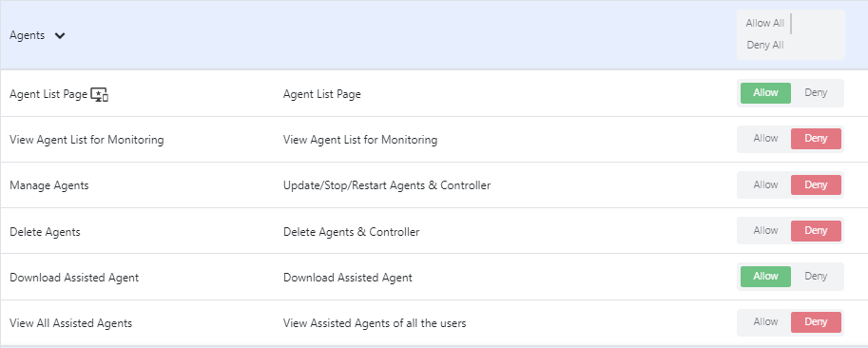Image resolution: width=868 pixels, height=348 pixels.
Task: Allow View Agent List for Monitoring
Action: point(765,139)
